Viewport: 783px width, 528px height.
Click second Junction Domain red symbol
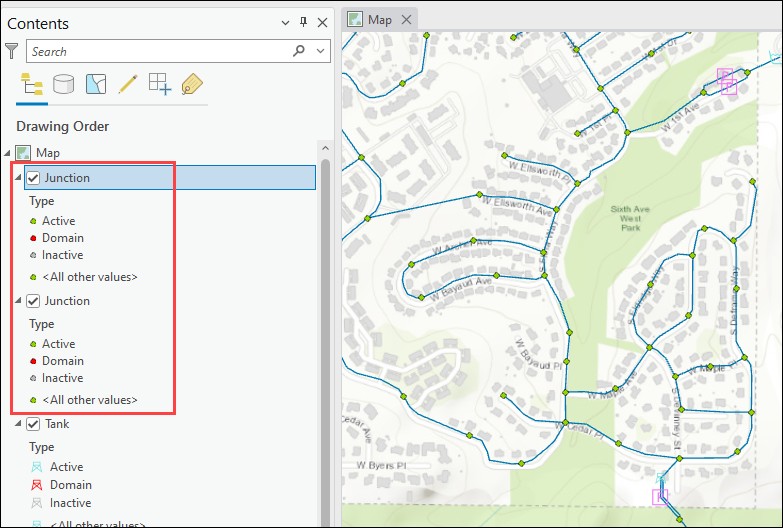[x=33, y=361]
